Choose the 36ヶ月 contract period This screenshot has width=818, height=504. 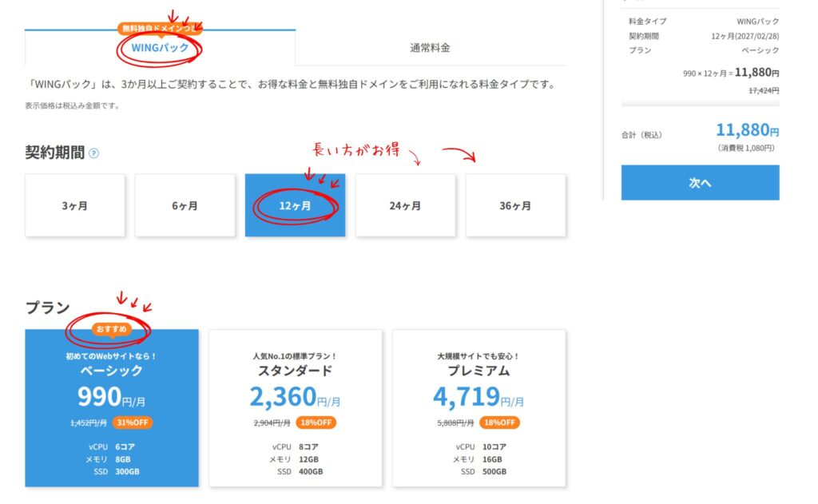[x=515, y=205]
